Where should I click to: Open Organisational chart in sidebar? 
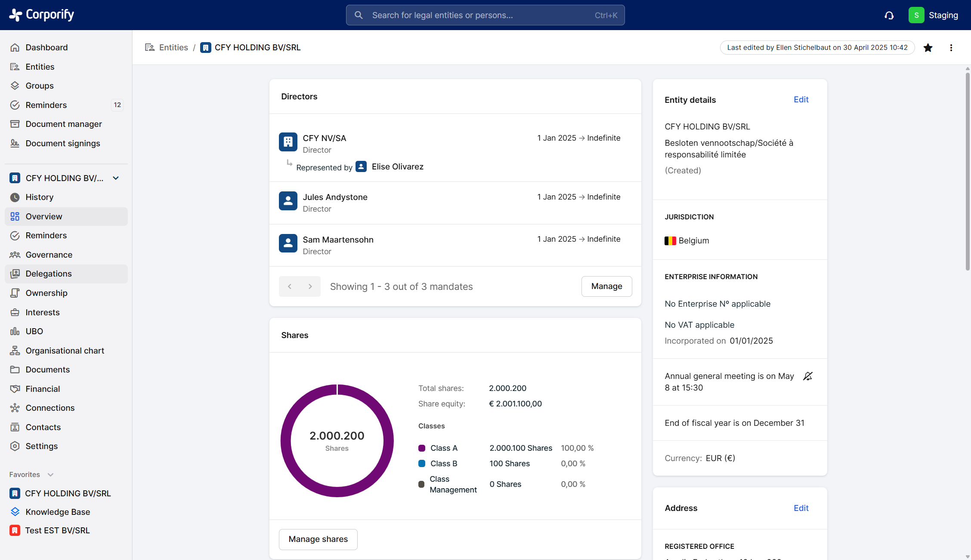[x=65, y=351]
